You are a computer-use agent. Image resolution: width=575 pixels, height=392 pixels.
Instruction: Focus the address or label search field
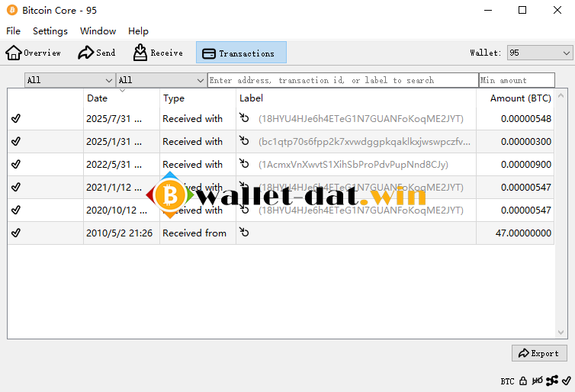343,80
